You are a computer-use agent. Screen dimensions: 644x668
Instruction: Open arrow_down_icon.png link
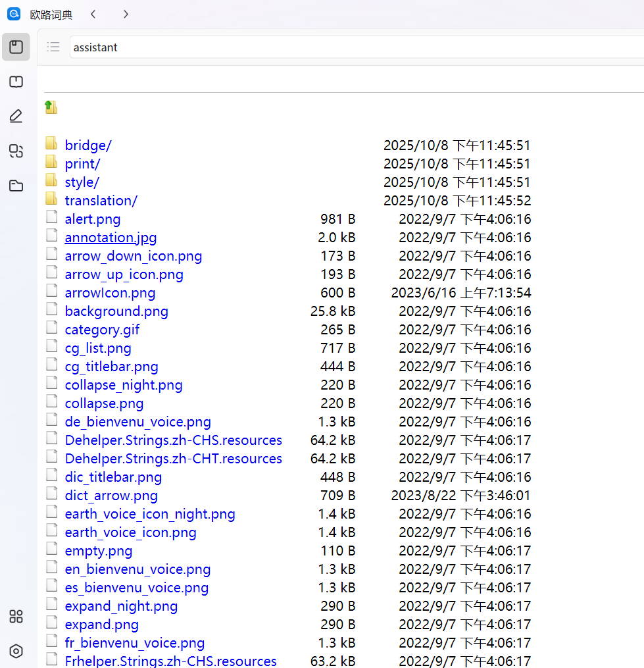(x=134, y=256)
